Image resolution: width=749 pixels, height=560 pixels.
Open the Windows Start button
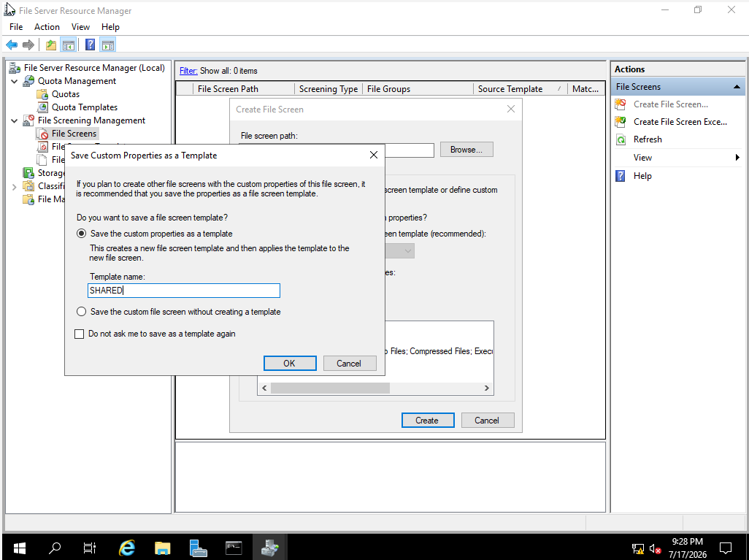(19, 548)
